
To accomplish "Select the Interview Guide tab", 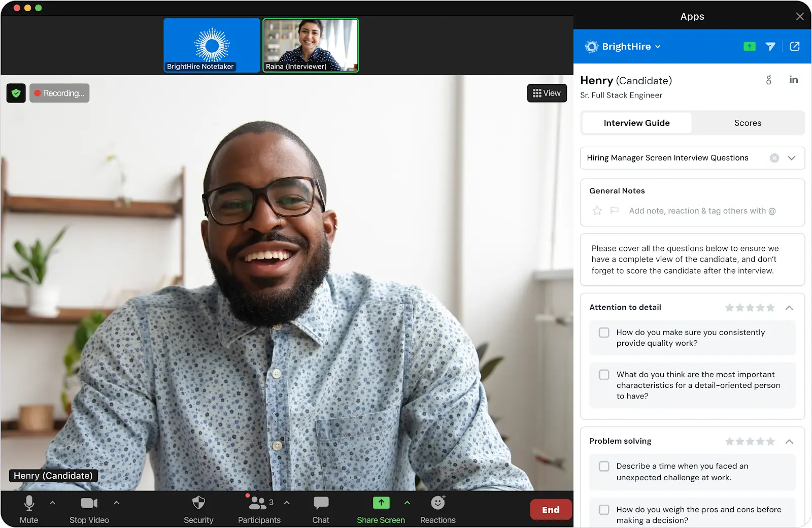I will tap(636, 123).
